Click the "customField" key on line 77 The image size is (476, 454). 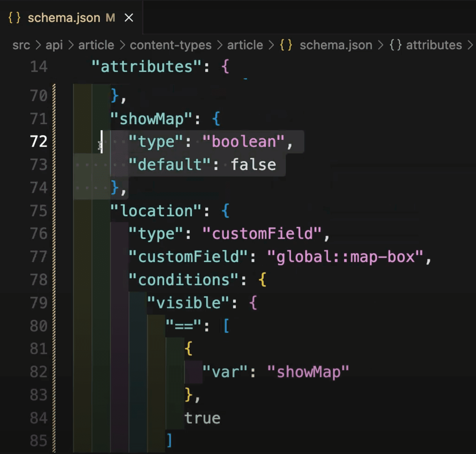(188, 257)
